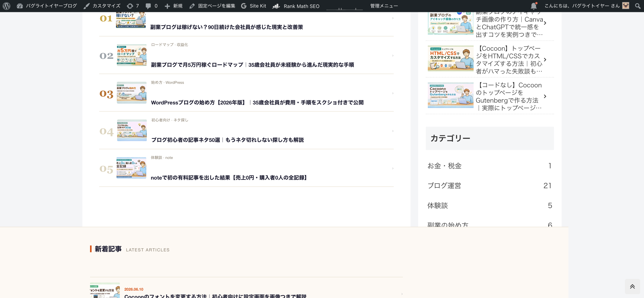Click chevron on ranking row 03

coord(393,93)
